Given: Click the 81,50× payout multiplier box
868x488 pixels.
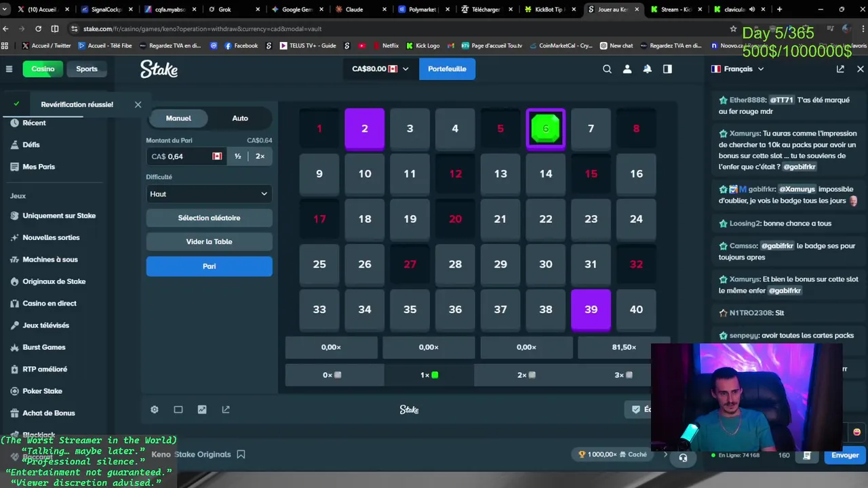Looking at the screenshot, I should pos(624,347).
